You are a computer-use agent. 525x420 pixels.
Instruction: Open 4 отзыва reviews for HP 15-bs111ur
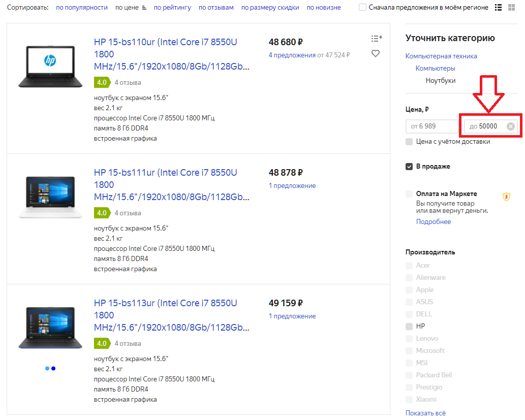[x=128, y=213]
